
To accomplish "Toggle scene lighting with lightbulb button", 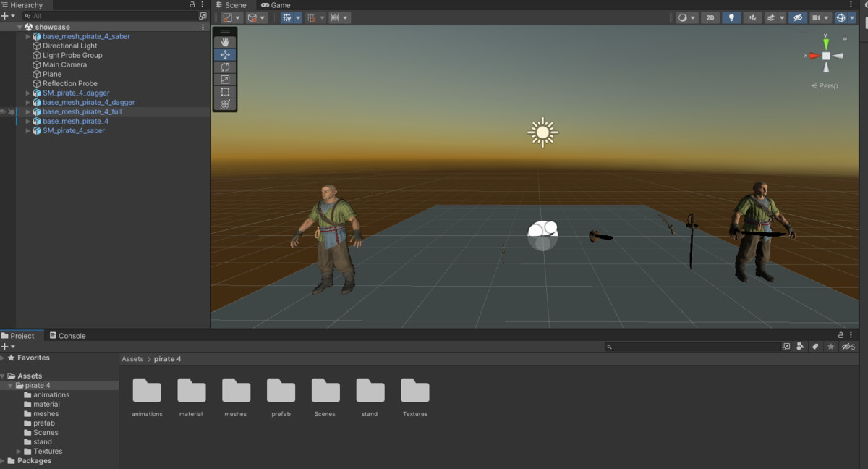I will [x=731, y=17].
